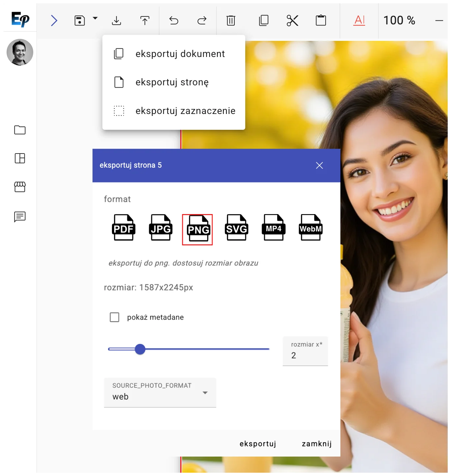
Task: Click the clipboard paste icon
Action: (x=321, y=20)
